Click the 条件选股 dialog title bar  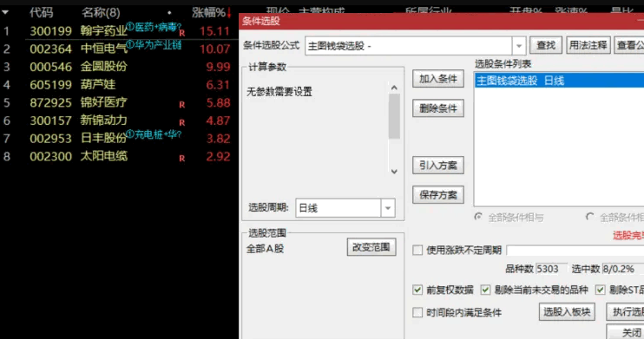(442, 22)
